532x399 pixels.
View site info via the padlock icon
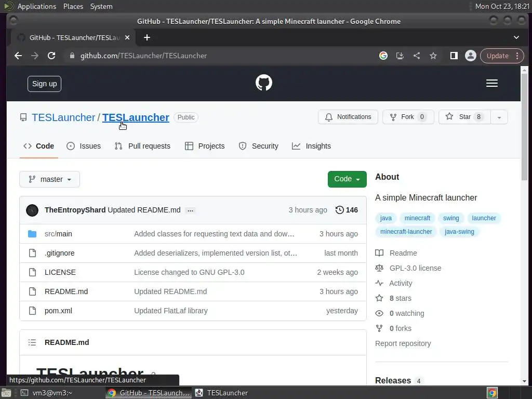72,56
